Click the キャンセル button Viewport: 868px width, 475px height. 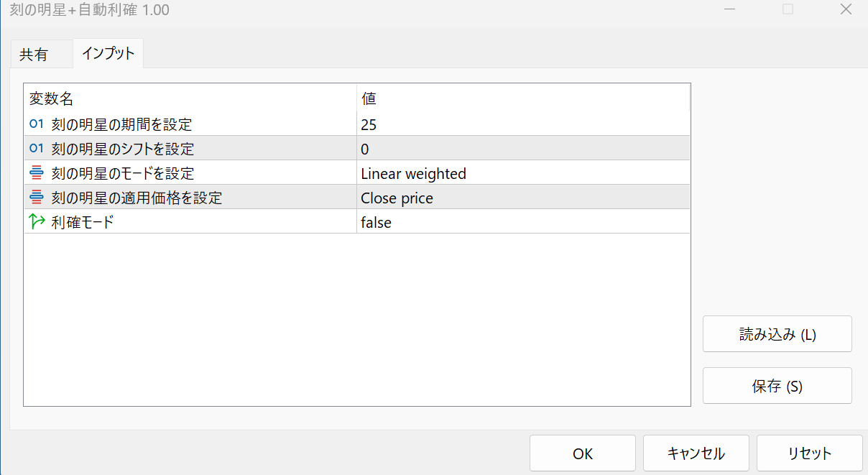pyautogui.click(x=696, y=453)
